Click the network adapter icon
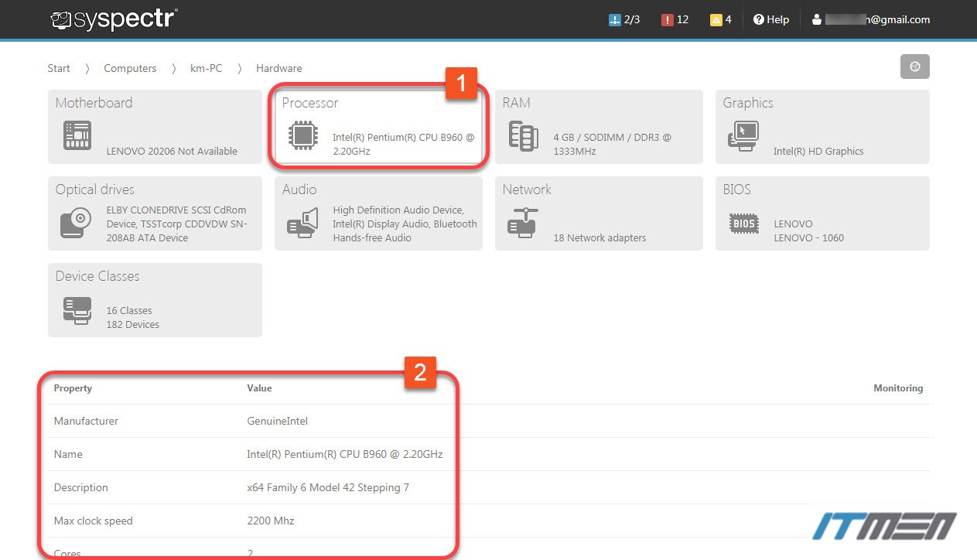 point(524,222)
